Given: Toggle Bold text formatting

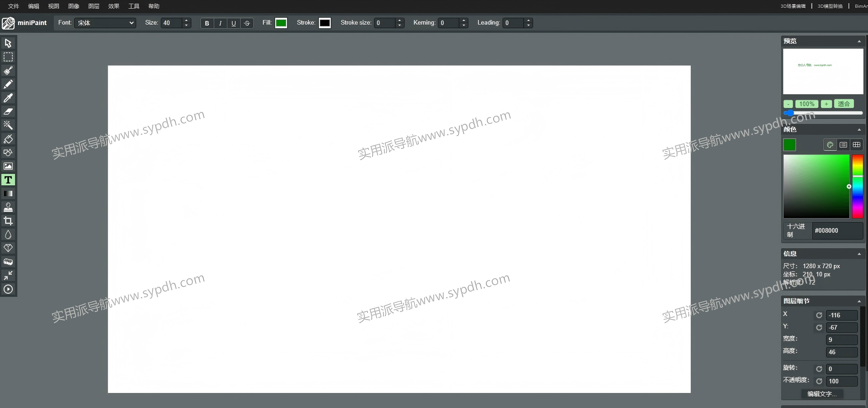Looking at the screenshot, I should (207, 23).
